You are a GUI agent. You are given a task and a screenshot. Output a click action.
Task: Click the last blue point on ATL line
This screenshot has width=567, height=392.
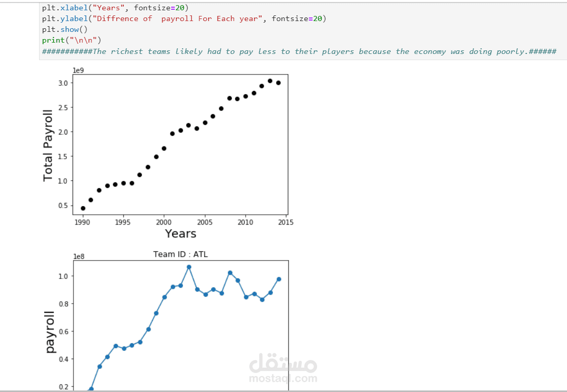point(279,279)
